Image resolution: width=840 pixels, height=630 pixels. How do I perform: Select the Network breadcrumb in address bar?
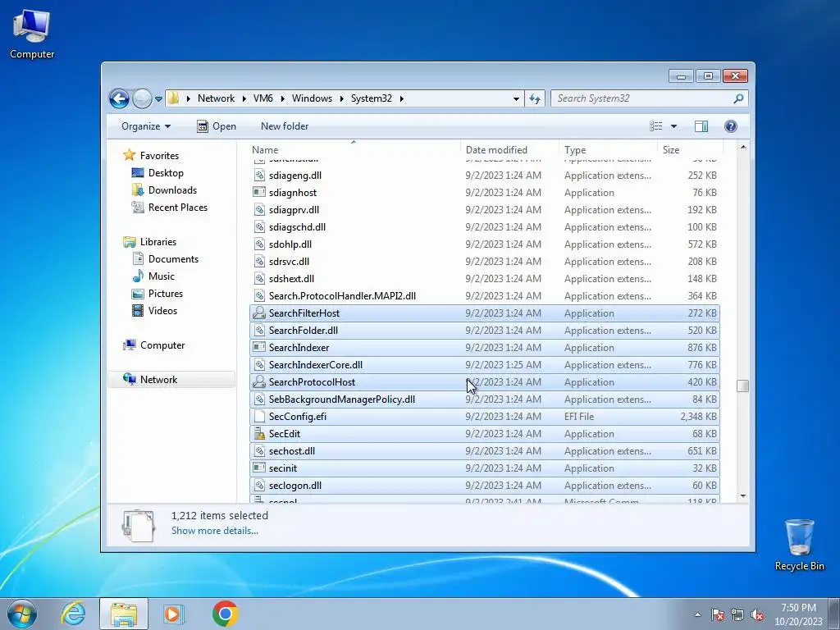216,98
